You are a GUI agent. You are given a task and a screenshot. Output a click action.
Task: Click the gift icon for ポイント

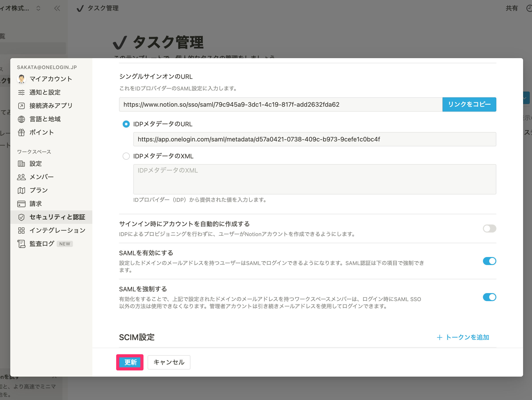21,132
